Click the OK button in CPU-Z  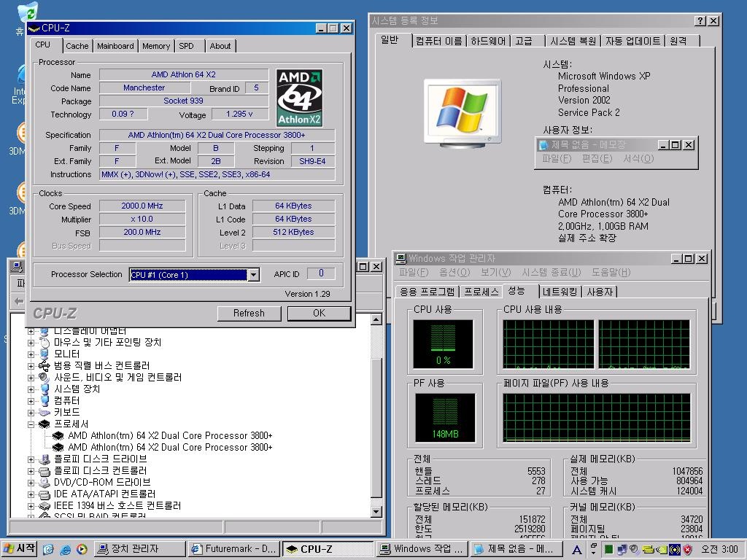[320, 314]
